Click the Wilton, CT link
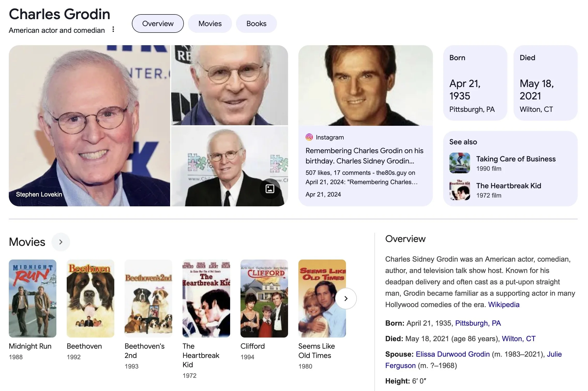 [519, 339]
